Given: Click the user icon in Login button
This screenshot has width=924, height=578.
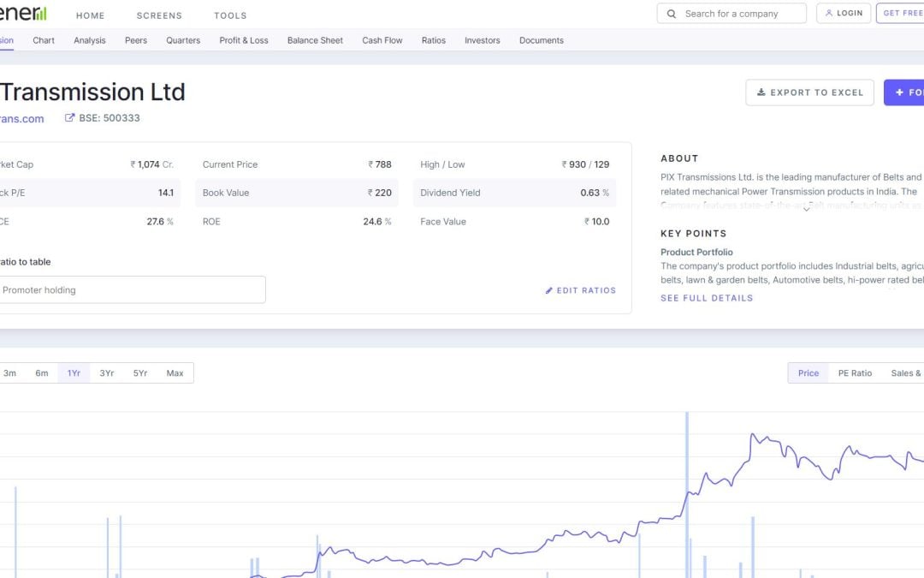Looking at the screenshot, I should click(x=828, y=13).
